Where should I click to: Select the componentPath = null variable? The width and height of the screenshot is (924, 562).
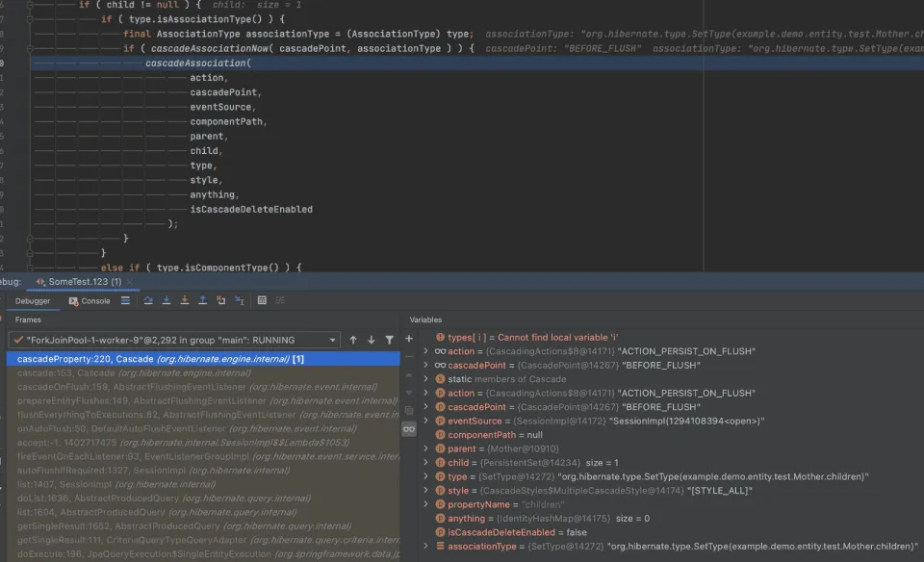pyautogui.click(x=671, y=435)
